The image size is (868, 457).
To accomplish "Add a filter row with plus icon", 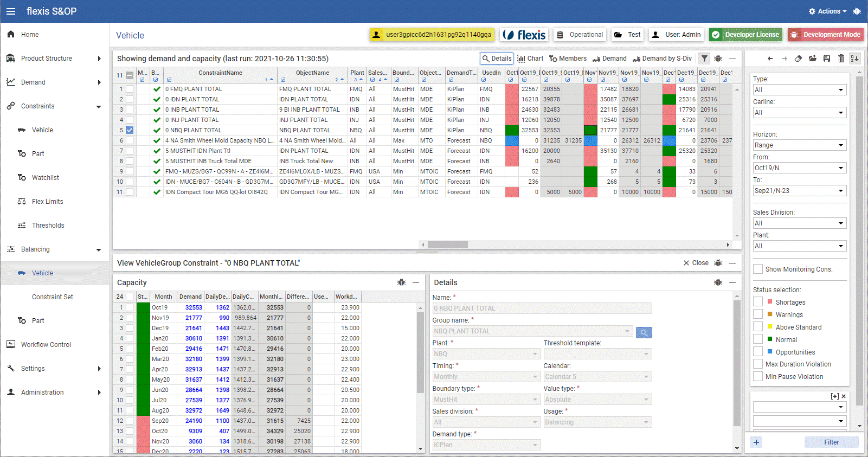I will tap(756, 442).
